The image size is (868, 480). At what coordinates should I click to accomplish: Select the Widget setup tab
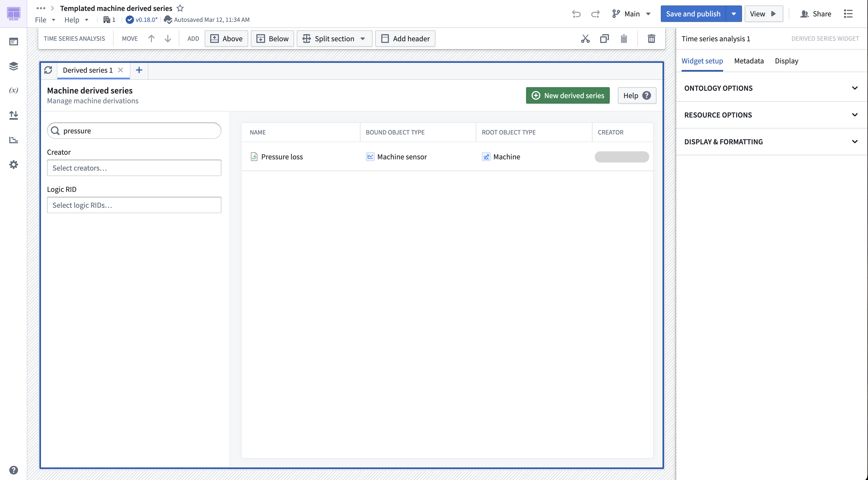[x=702, y=61]
